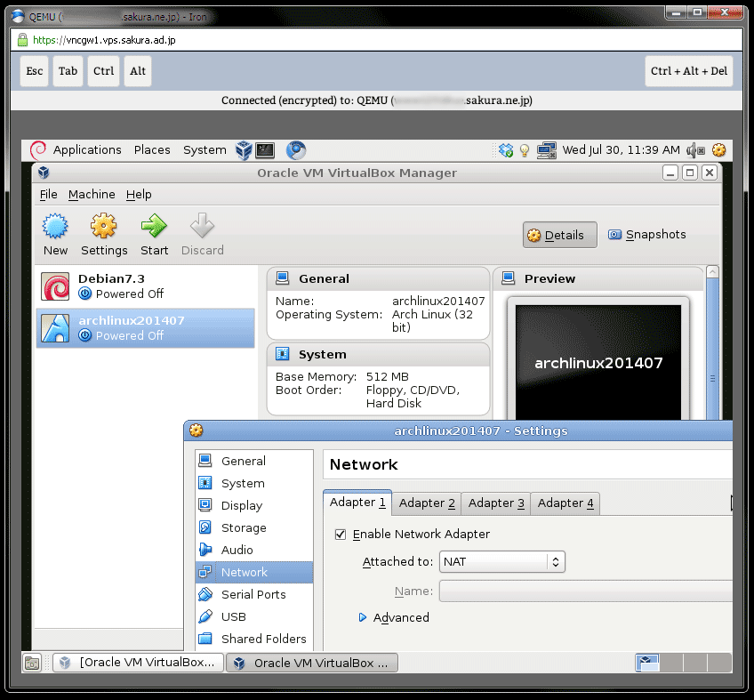Send Ctrl + Alt + Del to the VM
The height and width of the screenshot is (700, 754).
(688, 71)
